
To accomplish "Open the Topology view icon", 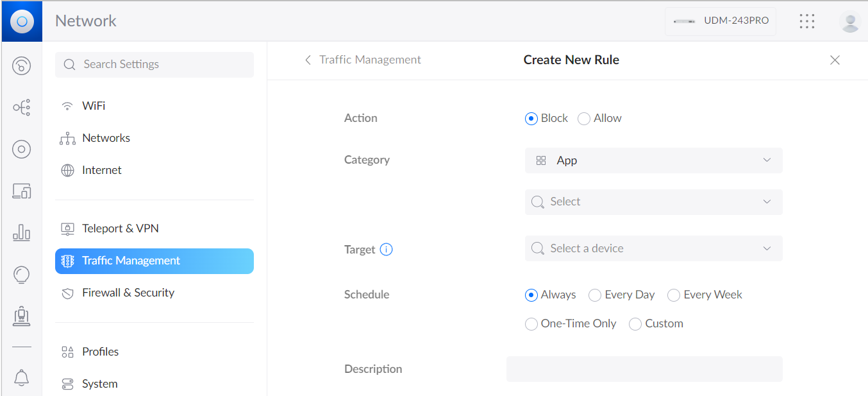I will point(21,107).
